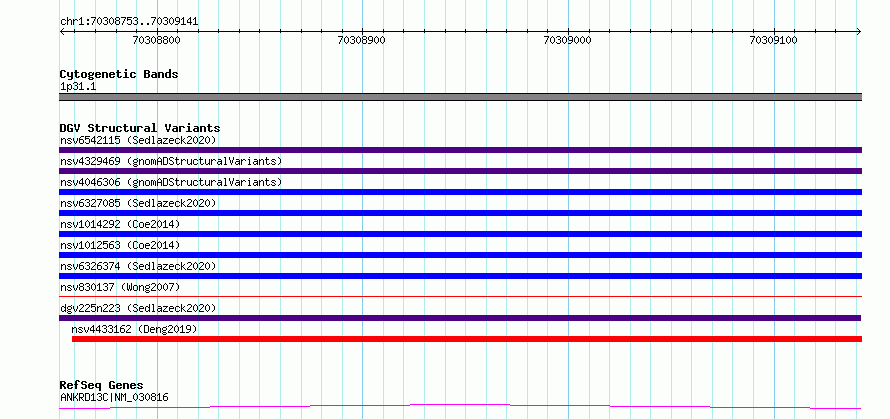Open variant nsv6326374 (Sedlazeck2020) label
This screenshot has height=419, width=890.
[x=138, y=266]
